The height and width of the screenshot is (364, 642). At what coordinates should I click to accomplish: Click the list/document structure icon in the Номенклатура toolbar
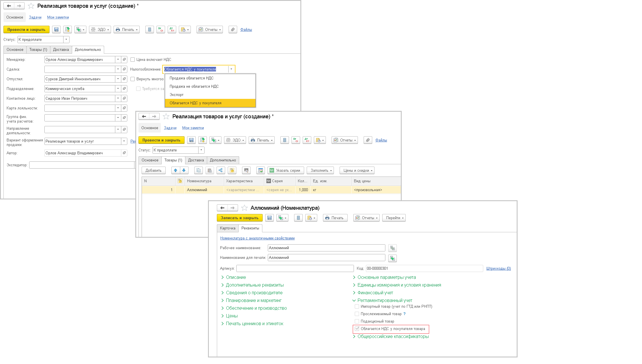298,218
